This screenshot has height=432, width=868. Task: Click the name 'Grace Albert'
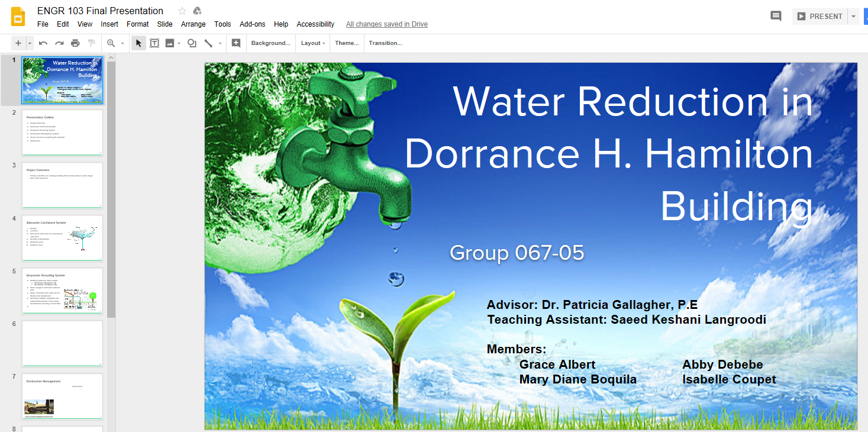(x=557, y=365)
